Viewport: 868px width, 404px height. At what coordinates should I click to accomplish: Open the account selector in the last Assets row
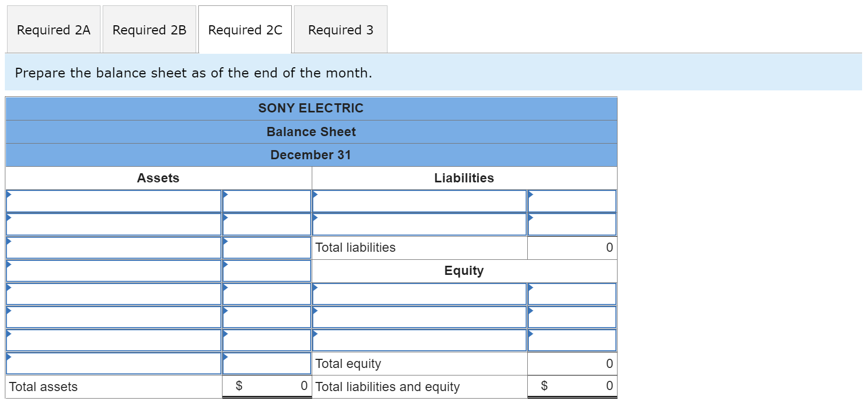(9, 357)
